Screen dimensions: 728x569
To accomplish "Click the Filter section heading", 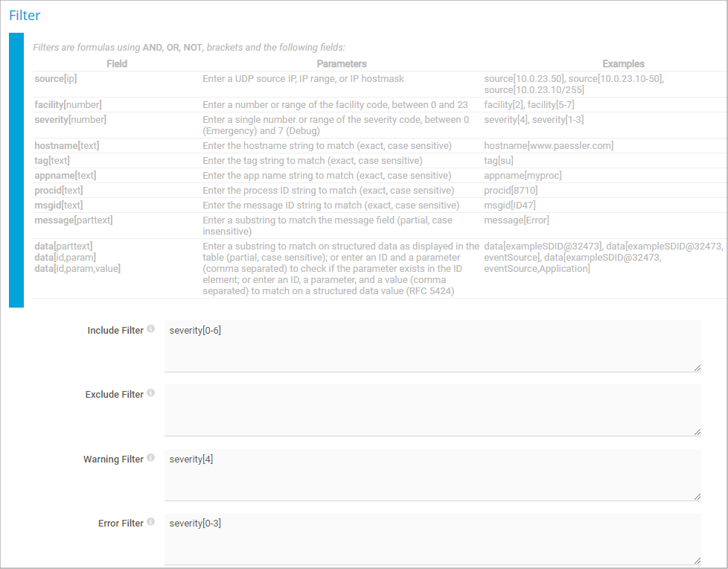I will pos(25,15).
